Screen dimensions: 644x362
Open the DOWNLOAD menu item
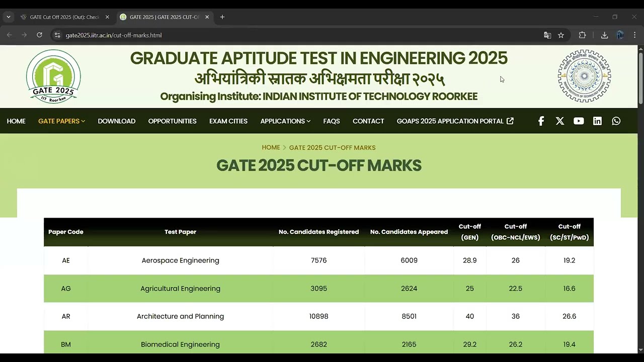(x=117, y=121)
